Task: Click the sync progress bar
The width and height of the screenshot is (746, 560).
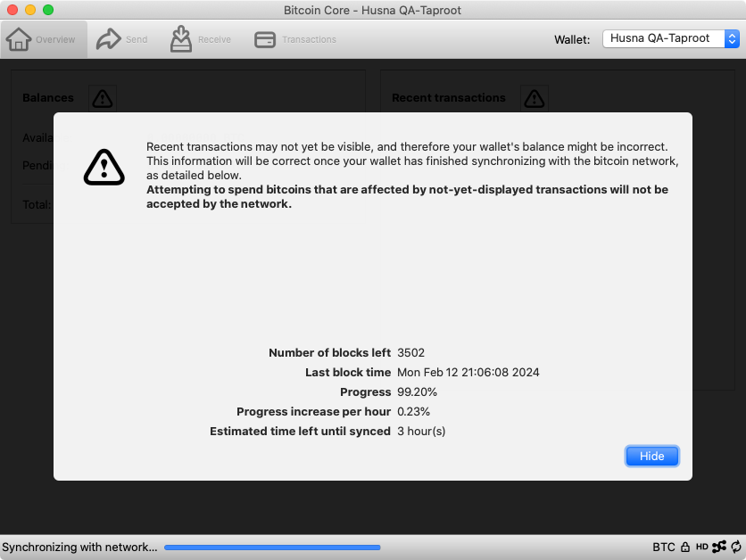Action: (272, 548)
